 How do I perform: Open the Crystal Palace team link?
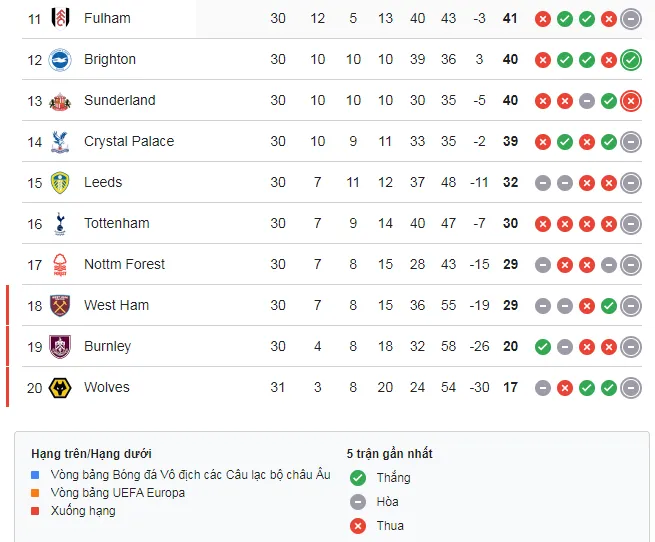tap(129, 141)
